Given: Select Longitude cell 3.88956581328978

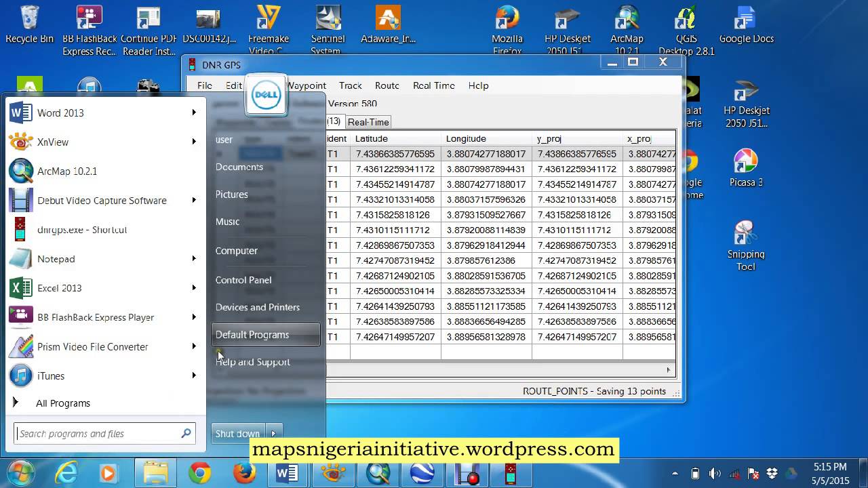Looking at the screenshot, I should point(486,337).
